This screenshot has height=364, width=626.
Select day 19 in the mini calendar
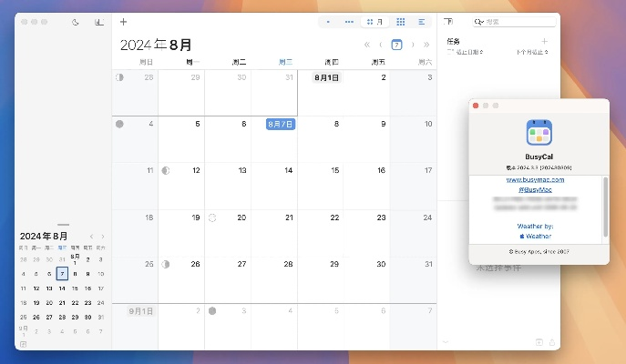pos(36,303)
